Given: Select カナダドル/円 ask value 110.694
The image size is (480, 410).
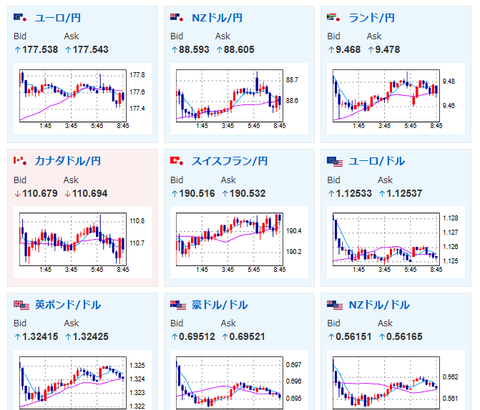Looking at the screenshot, I should 90,193.
